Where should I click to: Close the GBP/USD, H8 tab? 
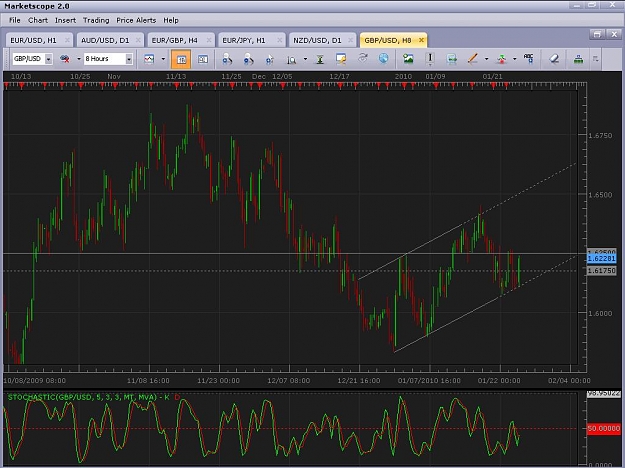[421, 40]
